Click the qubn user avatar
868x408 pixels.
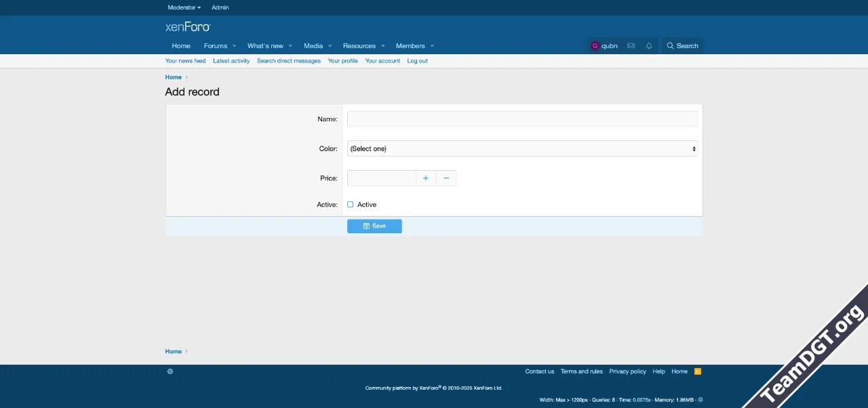tap(595, 46)
